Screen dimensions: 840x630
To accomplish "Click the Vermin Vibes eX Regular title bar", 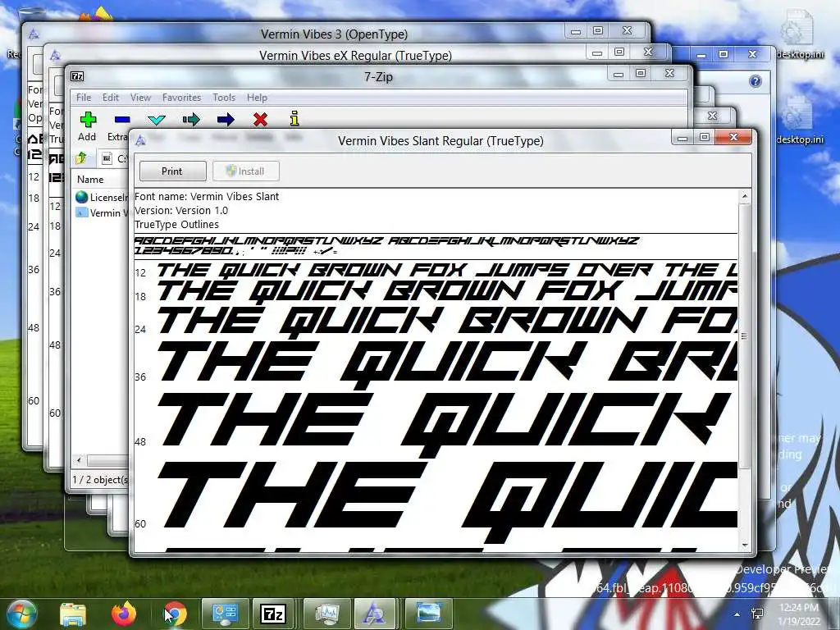I will (x=355, y=56).
